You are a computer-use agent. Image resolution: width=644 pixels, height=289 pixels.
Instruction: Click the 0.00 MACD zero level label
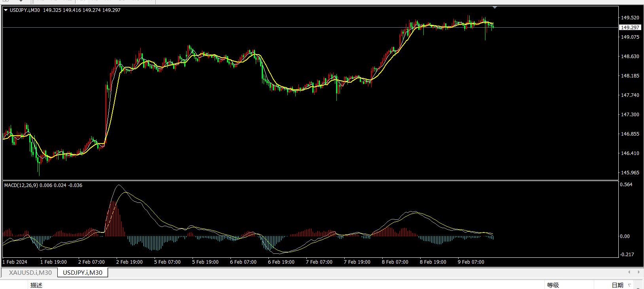tap(625, 236)
